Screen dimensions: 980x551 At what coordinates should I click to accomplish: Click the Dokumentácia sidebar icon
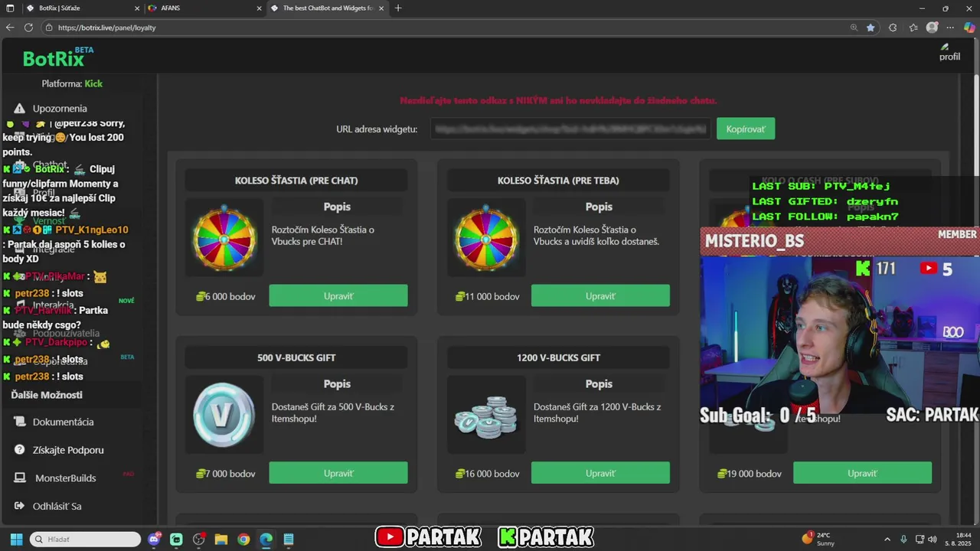click(19, 422)
